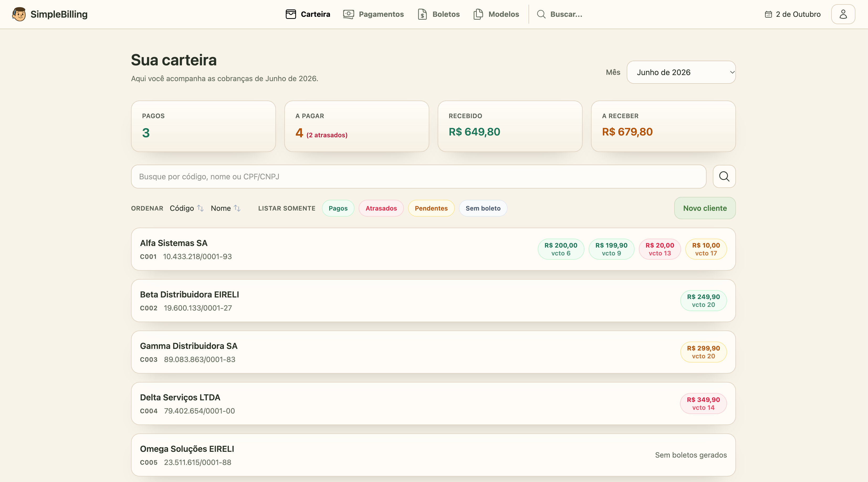
Task: Sort the list by Código
Action: point(187,208)
